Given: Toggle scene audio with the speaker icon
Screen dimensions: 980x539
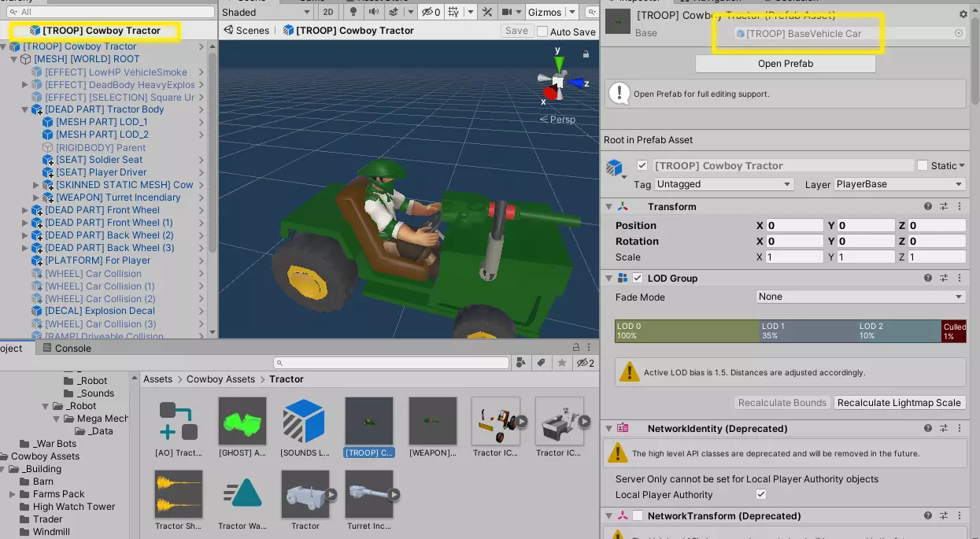Looking at the screenshot, I should point(372,12).
